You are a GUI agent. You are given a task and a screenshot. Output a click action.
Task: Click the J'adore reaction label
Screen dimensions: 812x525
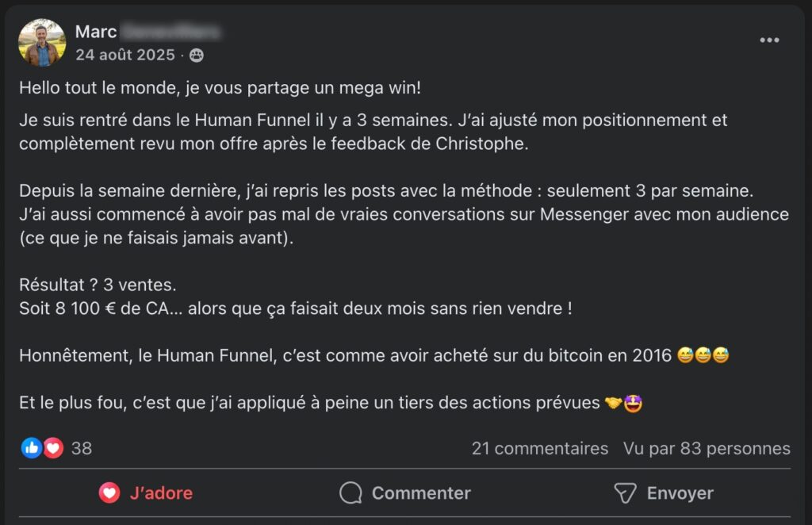(161, 493)
